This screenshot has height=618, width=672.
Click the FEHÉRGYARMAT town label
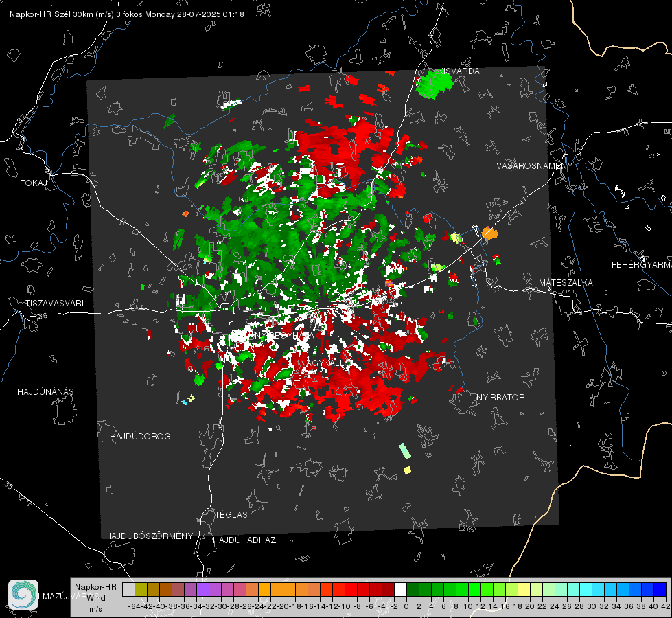click(x=641, y=265)
